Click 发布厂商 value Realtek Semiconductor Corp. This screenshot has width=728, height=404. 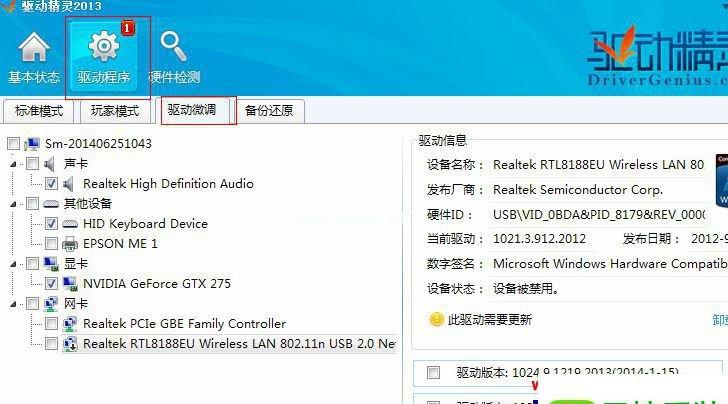pyautogui.click(x=578, y=190)
